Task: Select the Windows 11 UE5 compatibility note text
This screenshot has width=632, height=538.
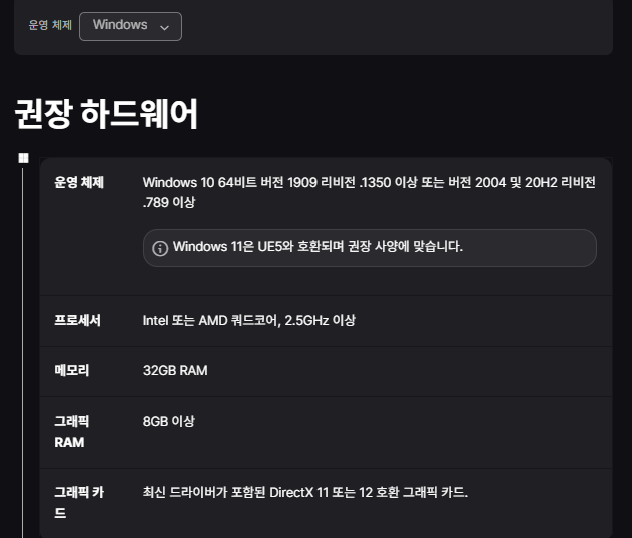Action: tap(318, 246)
